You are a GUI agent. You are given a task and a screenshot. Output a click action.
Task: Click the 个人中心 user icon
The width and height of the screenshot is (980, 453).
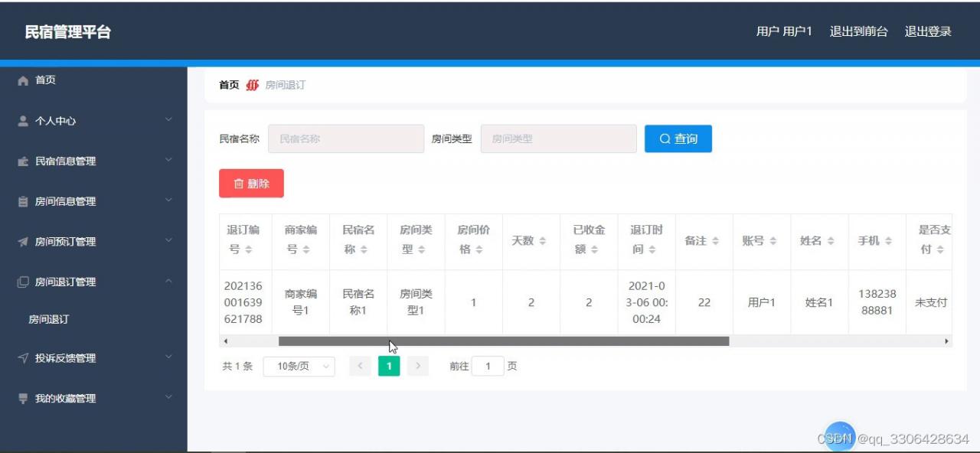(24, 120)
